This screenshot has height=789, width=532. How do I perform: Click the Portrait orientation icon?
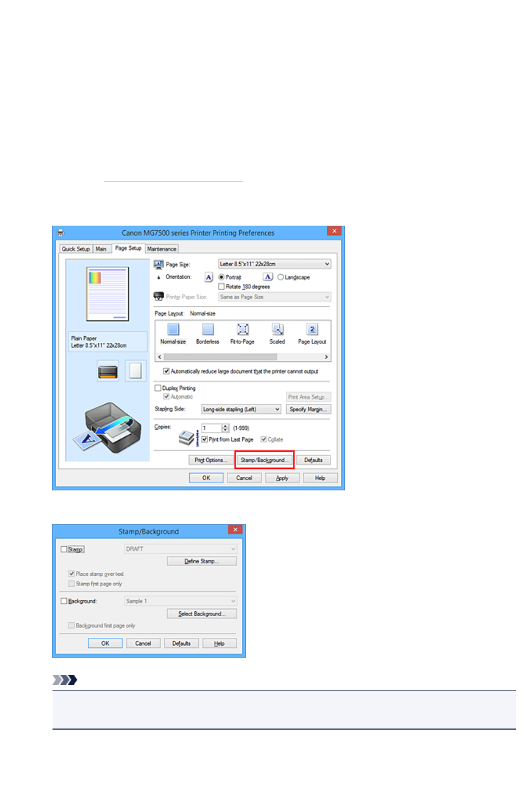(x=208, y=277)
